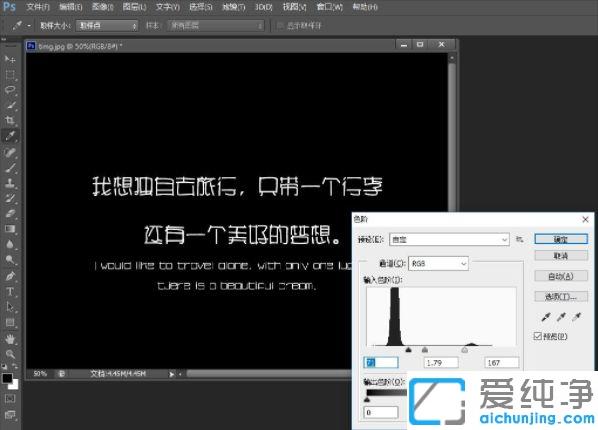This screenshot has height=430, width=598.
Task: Select the Clone Stamp tool
Action: pyautogui.click(x=10, y=183)
